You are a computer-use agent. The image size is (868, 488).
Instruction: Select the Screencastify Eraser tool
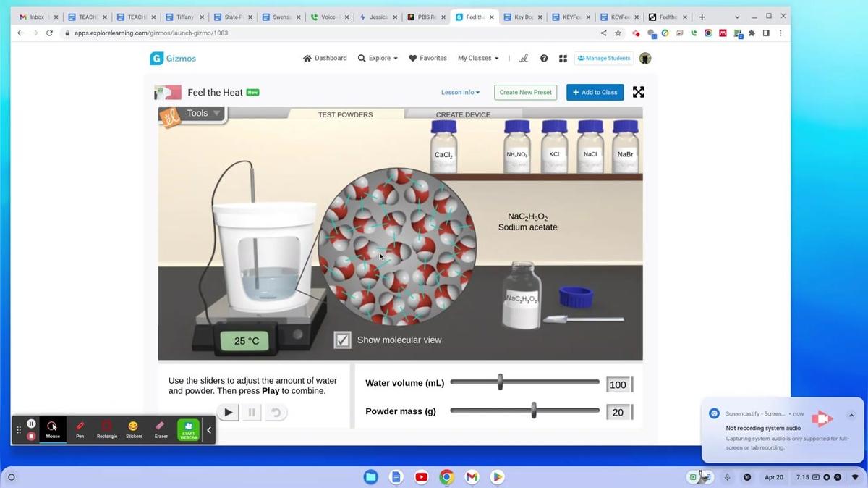coord(161,429)
